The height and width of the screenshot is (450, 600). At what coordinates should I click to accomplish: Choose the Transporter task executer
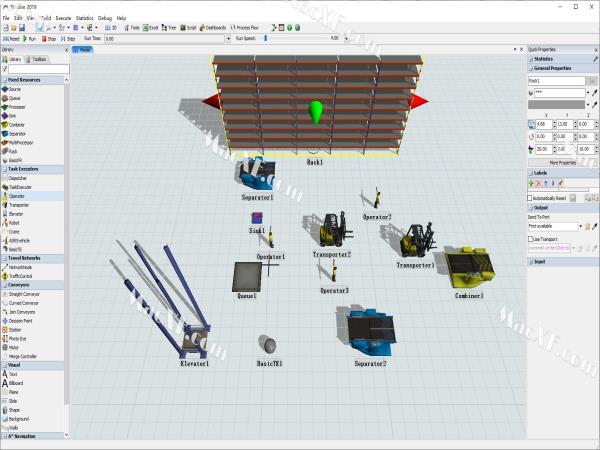tap(19, 205)
